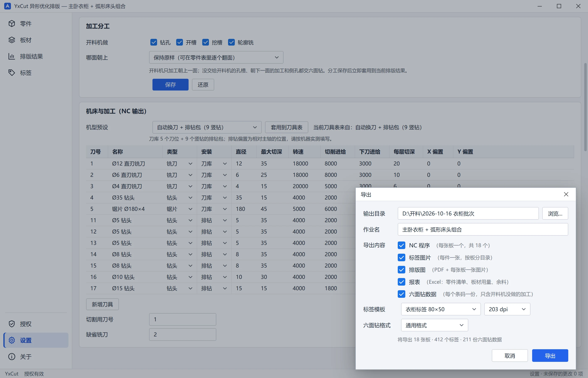Toggle the 开槽 checkbox
The image size is (588, 378).
coord(180,42)
